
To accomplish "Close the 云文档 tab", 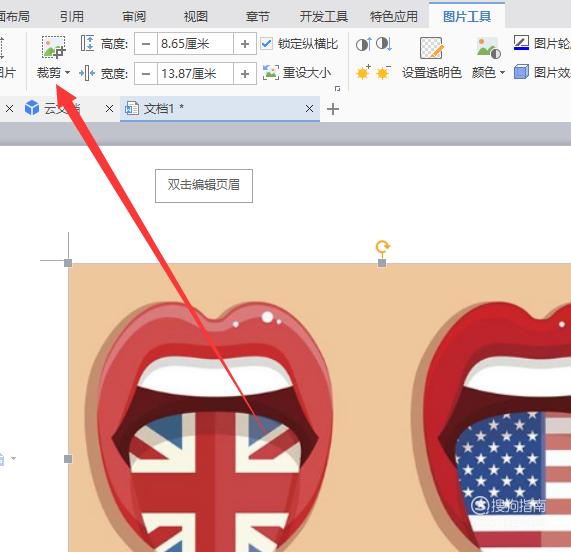I will point(109,109).
